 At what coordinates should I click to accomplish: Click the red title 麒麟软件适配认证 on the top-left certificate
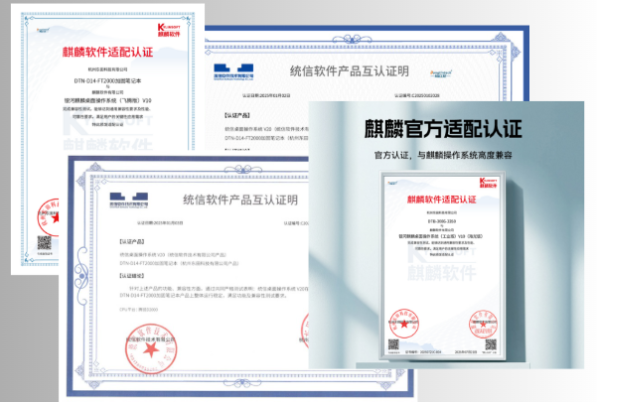click(108, 52)
